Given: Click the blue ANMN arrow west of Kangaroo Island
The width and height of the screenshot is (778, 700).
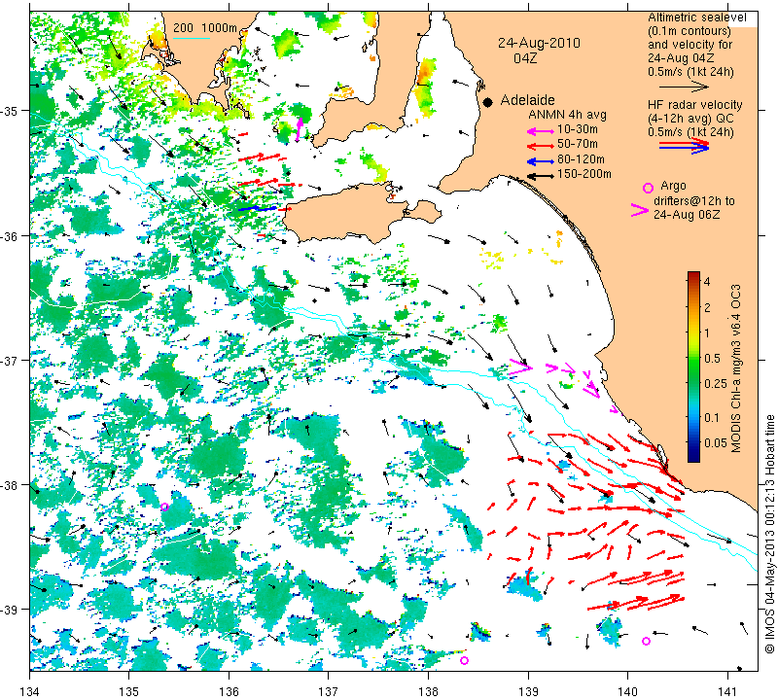Looking at the screenshot, I should pyautogui.click(x=257, y=208).
